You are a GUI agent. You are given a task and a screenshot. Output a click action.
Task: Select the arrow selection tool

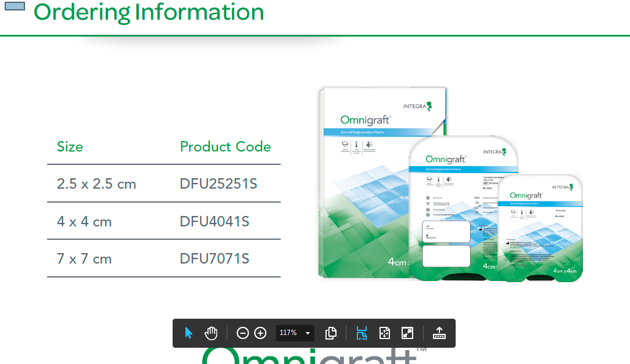pyautogui.click(x=188, y=333)
